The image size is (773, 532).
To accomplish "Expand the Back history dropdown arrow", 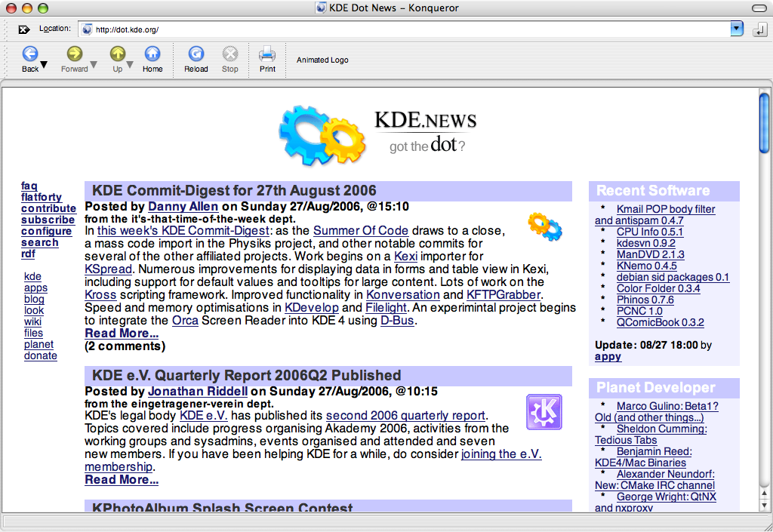I will pyautogui.click(x=44, y=65).
